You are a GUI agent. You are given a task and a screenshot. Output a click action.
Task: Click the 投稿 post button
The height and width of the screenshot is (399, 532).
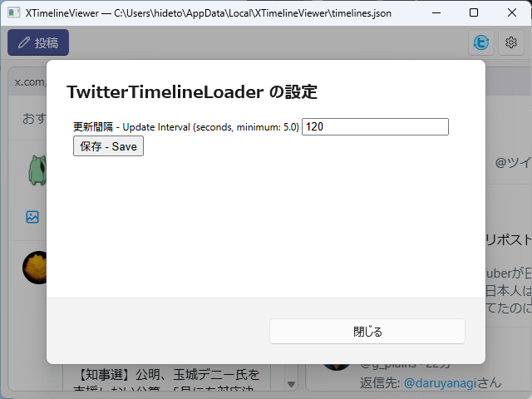tap(38, 42)
